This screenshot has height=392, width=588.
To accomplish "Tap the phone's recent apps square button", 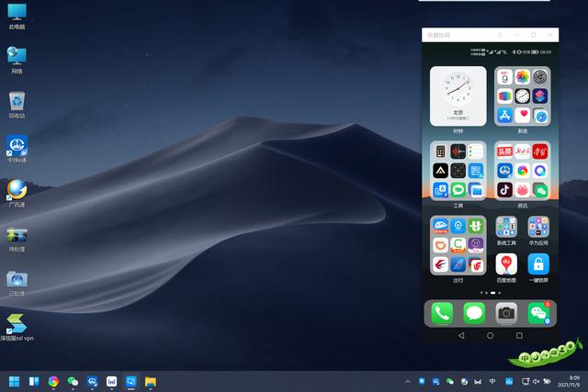I will coord(519,336).
